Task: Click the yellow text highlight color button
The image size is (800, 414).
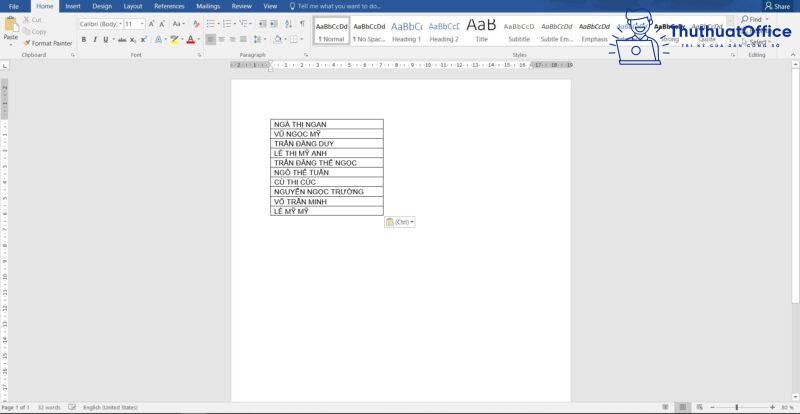Action: 174,39
